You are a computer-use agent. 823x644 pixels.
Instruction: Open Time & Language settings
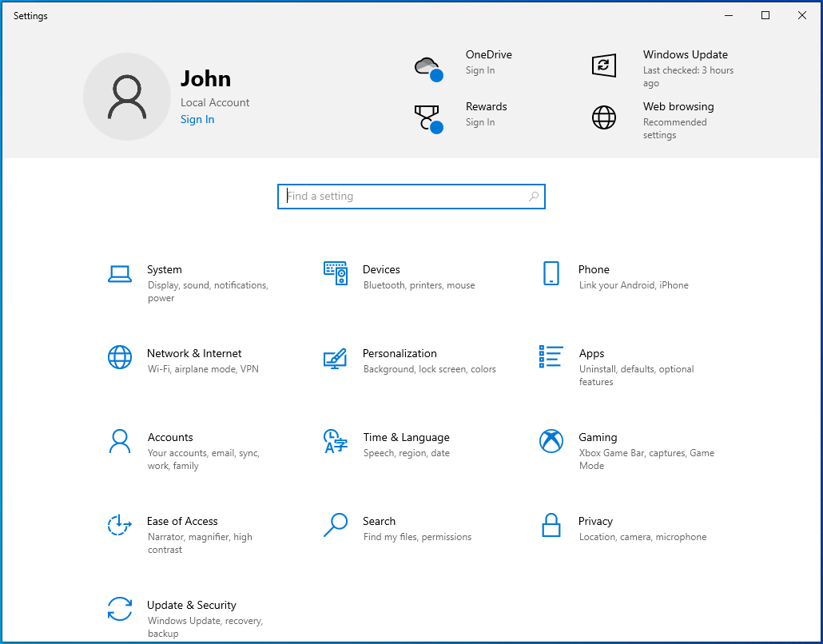tap(406, 443)
